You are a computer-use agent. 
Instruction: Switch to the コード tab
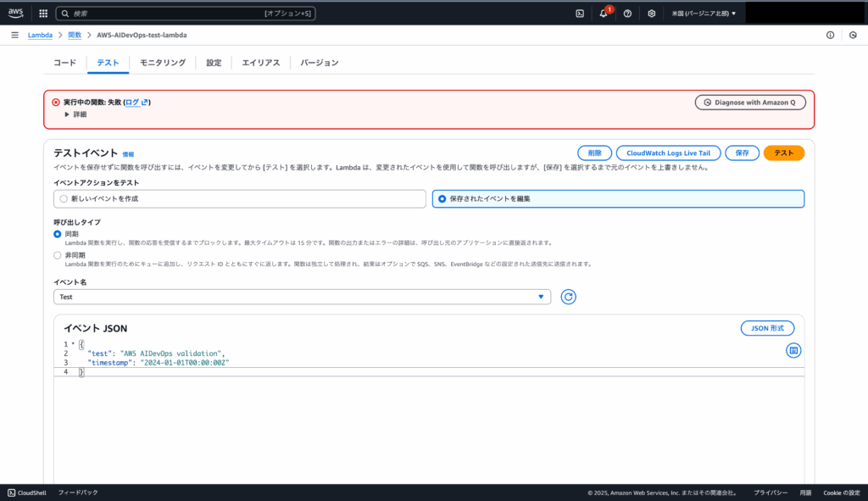[x=64, y=63]
